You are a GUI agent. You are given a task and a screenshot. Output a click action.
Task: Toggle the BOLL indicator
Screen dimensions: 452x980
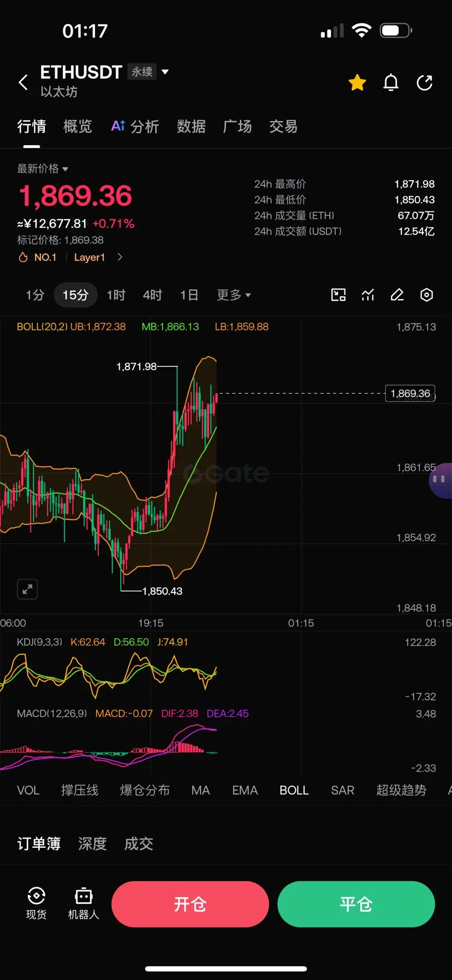(294, 790)
